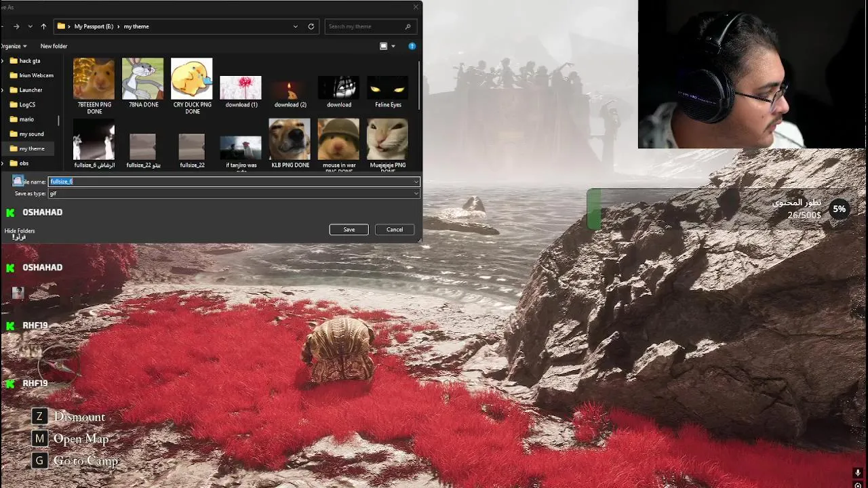Open recent locations dropdown arrow
The image size is (868, 488).
click(x=31, y=26)
